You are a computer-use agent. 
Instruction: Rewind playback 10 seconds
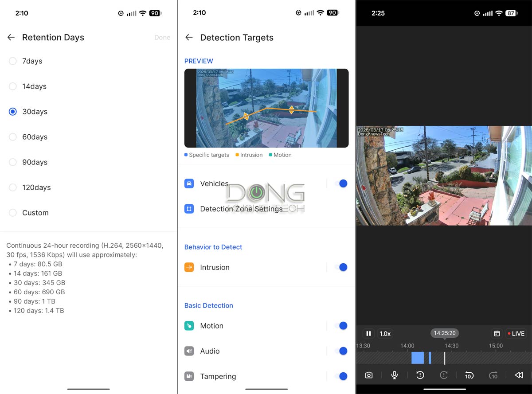(x=469, y=375)
